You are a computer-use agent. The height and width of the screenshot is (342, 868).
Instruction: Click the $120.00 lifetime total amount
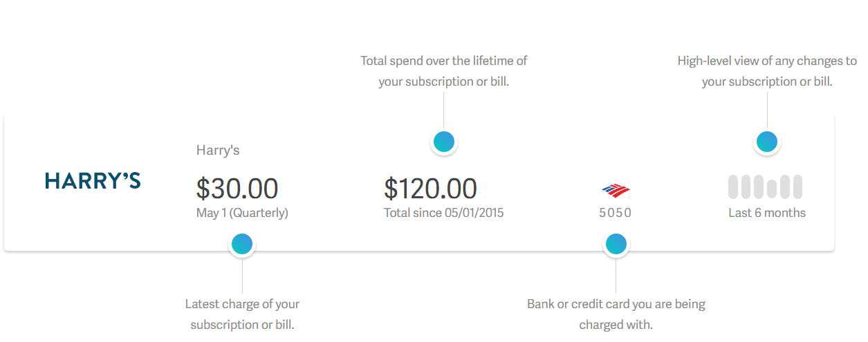pos(430,189)
